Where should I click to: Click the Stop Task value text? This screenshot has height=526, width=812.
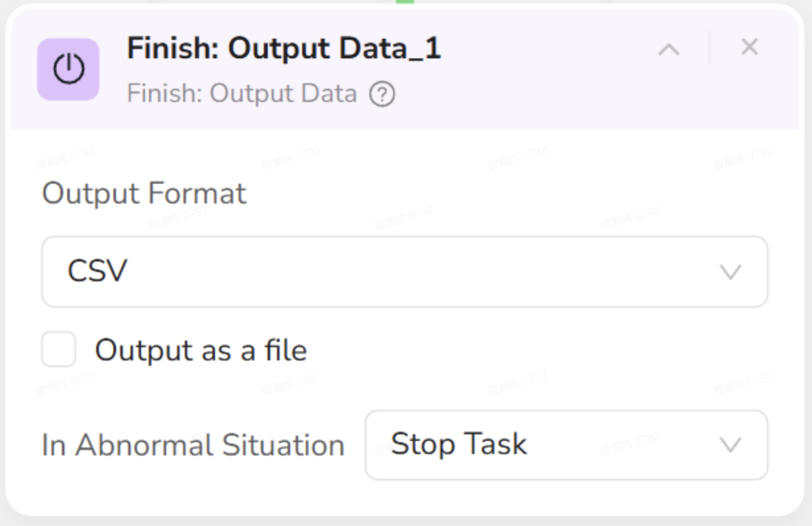[x=459, y=444]
